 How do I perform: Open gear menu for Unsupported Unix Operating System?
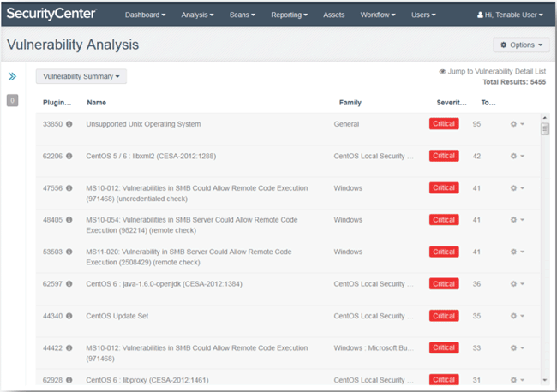(x=518, y=124)
